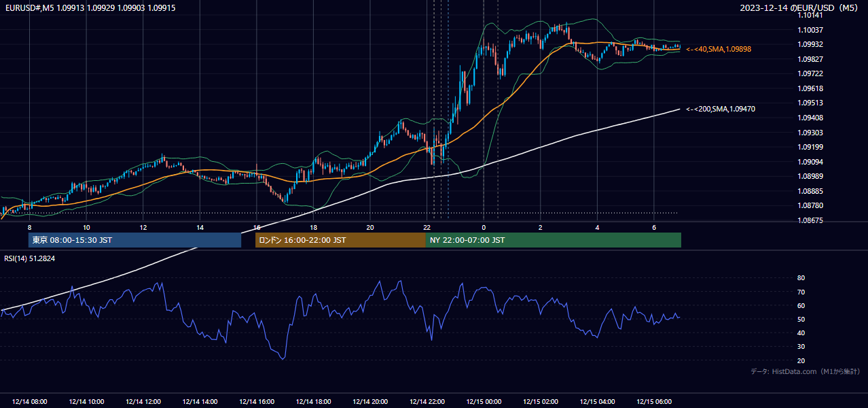Click the RSI 80 level label
This screenshot has height=408, width=868.
801,278
